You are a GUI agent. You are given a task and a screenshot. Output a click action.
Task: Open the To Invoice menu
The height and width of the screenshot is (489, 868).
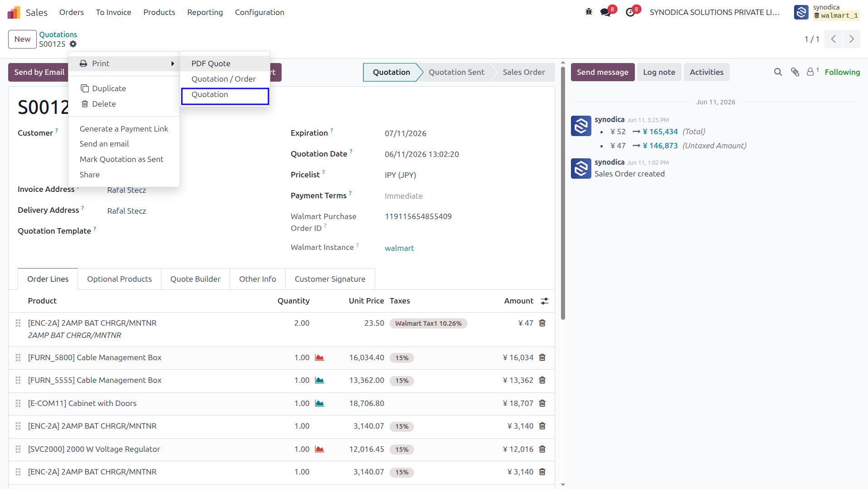113,12
